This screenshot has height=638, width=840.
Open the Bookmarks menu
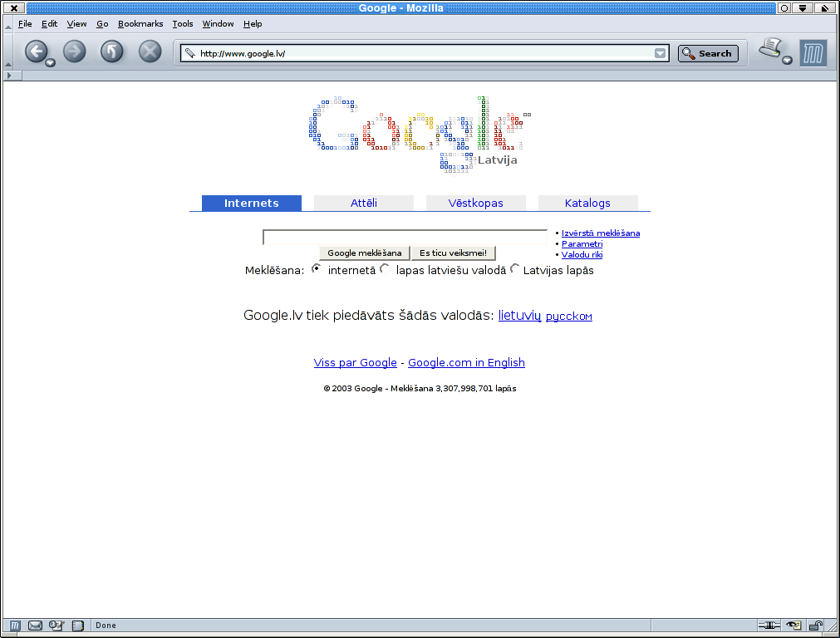point(140,23)
